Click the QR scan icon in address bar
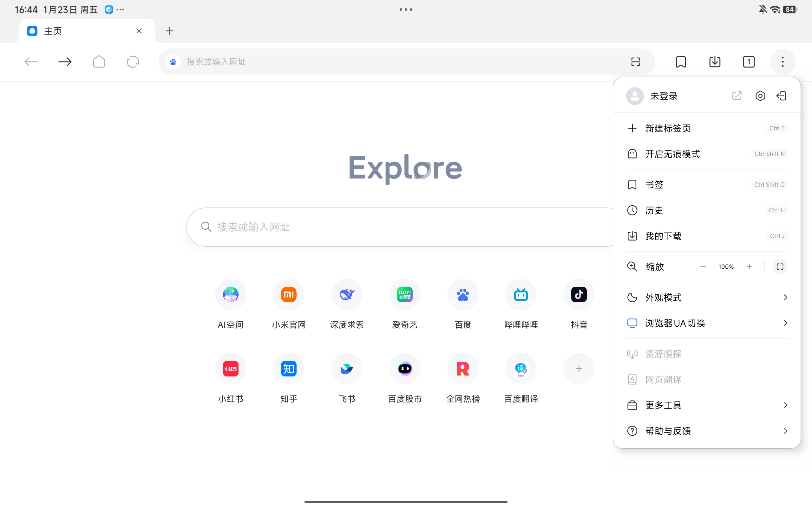 click(635, 62)
